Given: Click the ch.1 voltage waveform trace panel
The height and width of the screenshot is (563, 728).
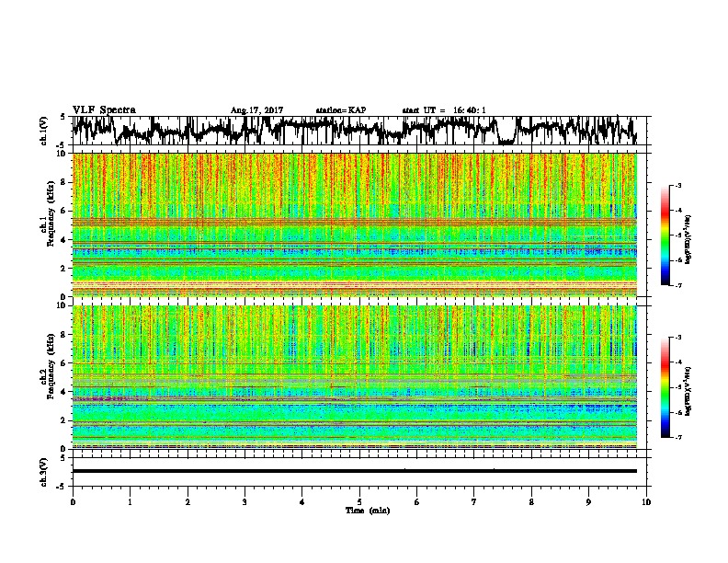Looking at the screenshot, I should 359,131.
